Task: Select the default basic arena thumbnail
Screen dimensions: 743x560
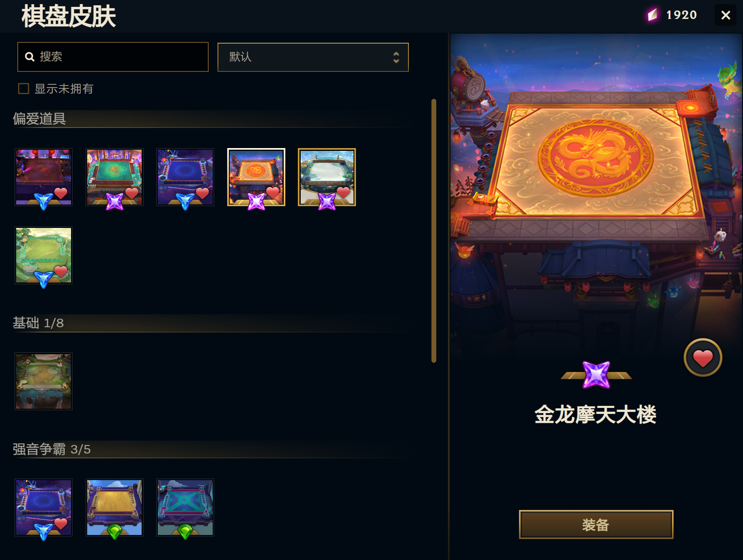Action: pos(44,381)
